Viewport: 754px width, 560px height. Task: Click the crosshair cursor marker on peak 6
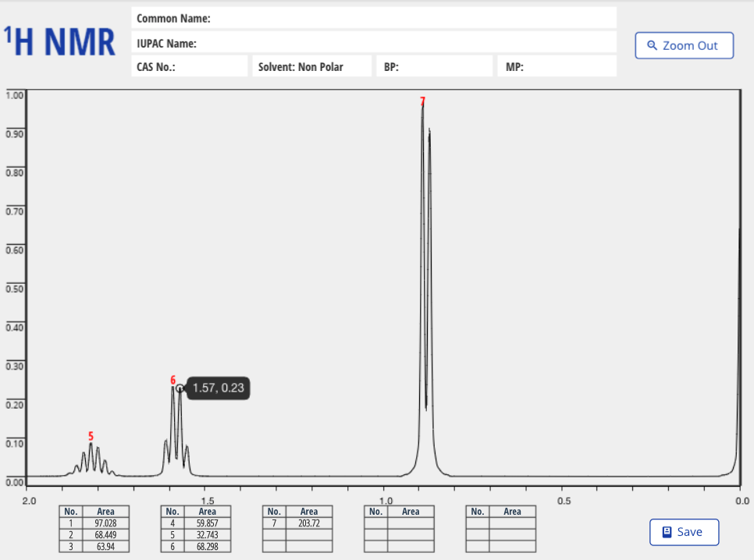point(181,388)
